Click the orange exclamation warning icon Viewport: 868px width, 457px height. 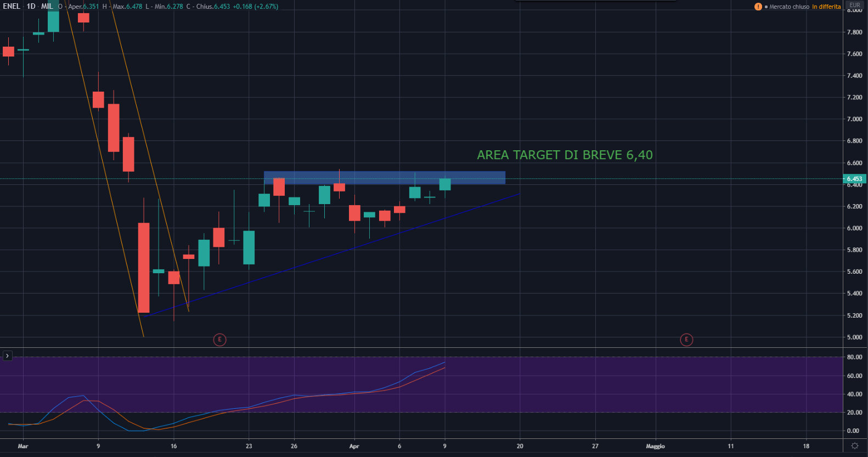[758, 7]
